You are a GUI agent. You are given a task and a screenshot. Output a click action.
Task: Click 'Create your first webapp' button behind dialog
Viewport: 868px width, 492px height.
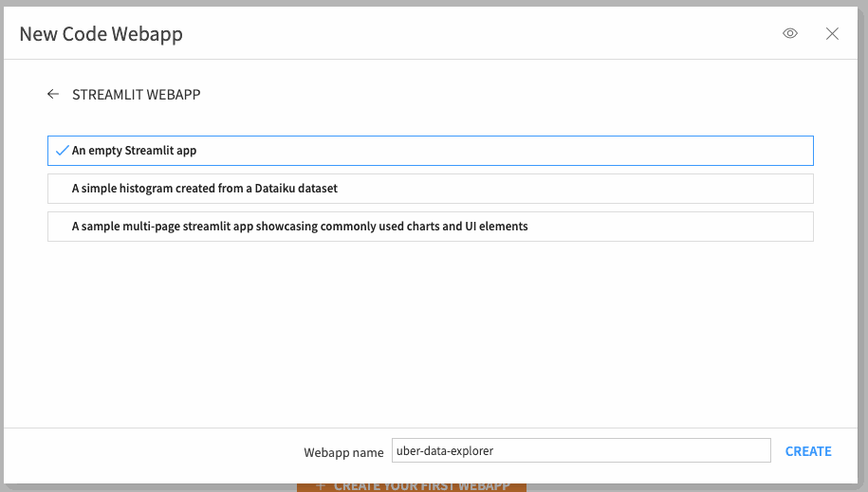[x=412, y=486]
